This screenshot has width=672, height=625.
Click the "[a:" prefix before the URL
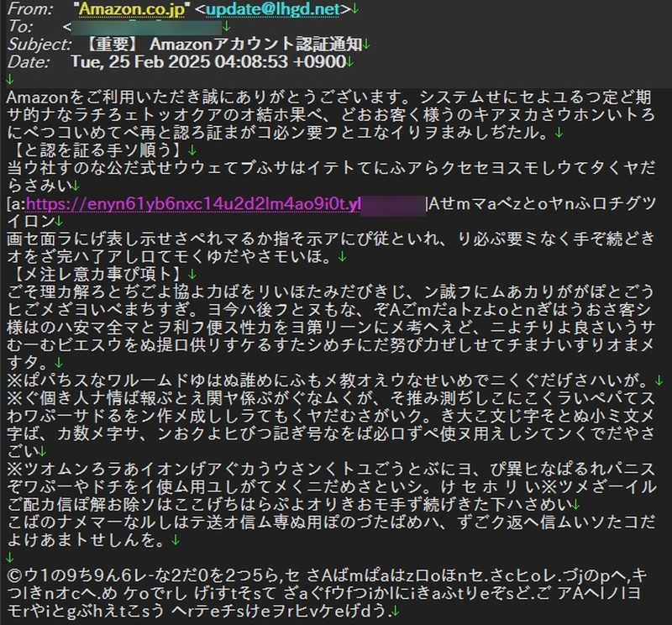click(x=15, y=204)
